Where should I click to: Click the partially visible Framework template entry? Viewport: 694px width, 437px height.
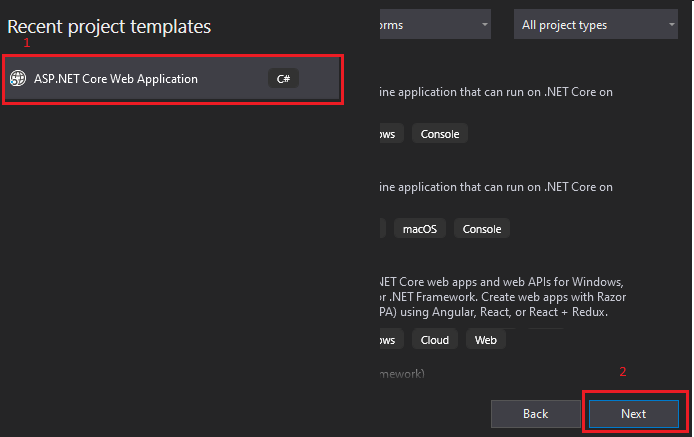click(x=402, y=374)
